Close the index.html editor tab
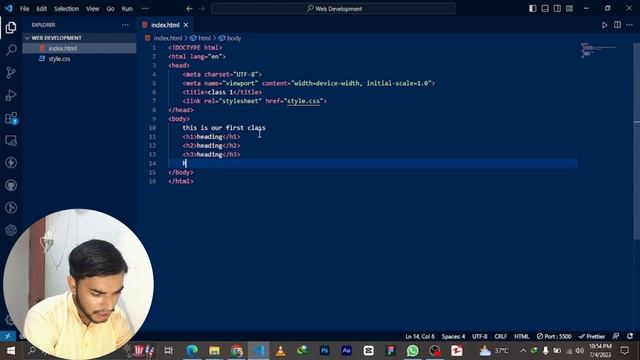Screen dimensions: 640x360 click(186, 25)
